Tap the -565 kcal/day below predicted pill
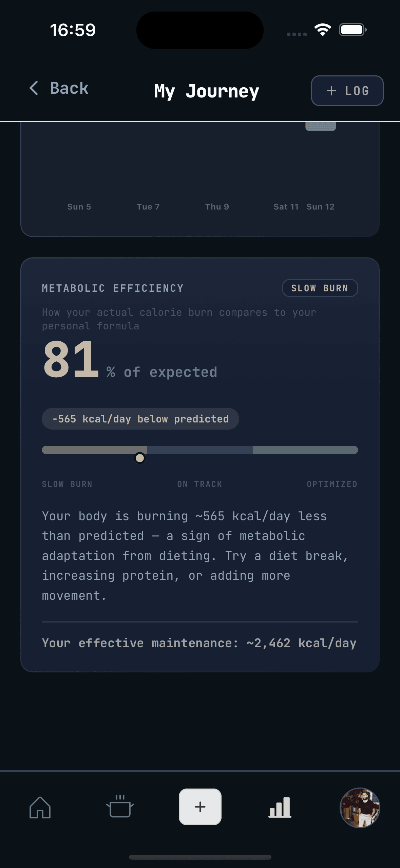Viewport: 400px width, 868px height. (140, 419)
